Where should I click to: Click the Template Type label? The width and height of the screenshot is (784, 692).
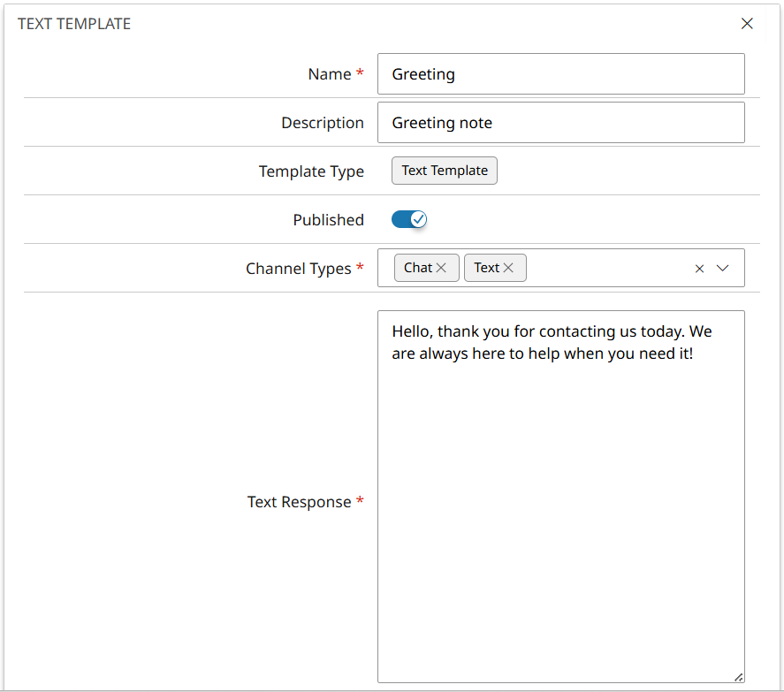point(311,171)
